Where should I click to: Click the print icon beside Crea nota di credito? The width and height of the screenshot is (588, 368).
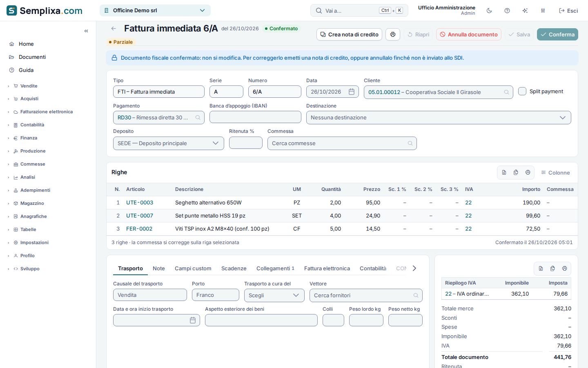click(393, 34)
